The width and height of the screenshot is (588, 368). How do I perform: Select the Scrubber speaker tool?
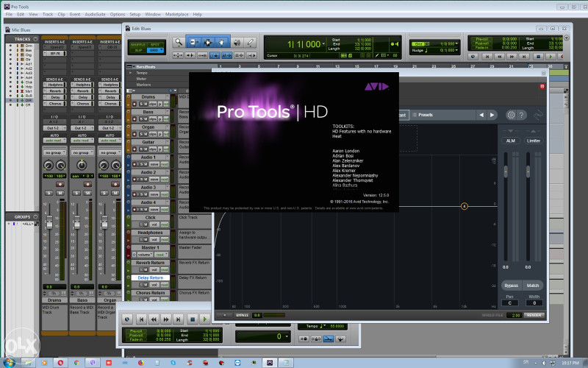(x=237, y=43)
